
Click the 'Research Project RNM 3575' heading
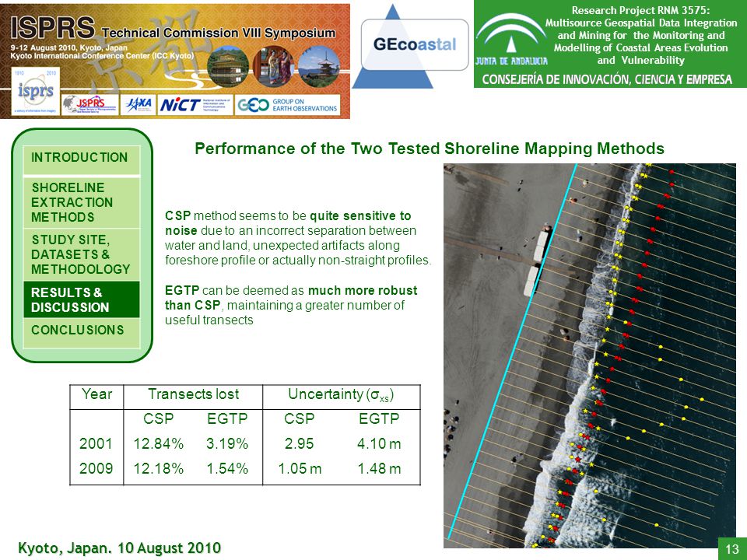[640, 10]
